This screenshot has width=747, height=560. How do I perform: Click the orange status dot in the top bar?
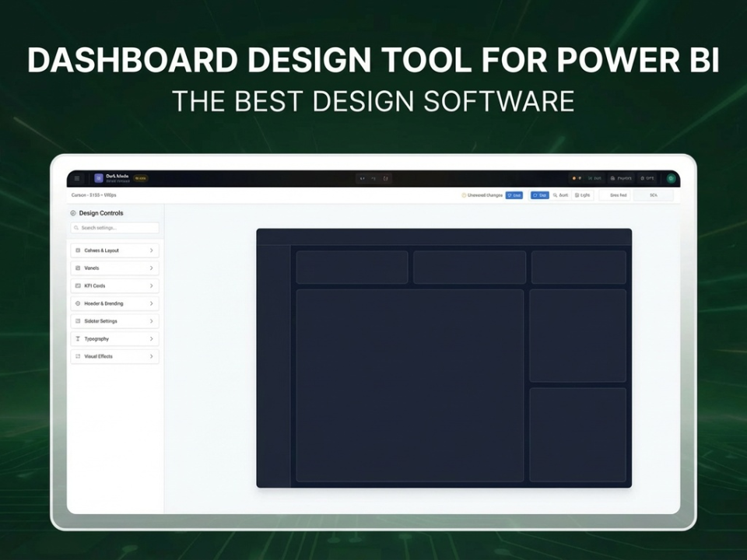coord(574,179)
